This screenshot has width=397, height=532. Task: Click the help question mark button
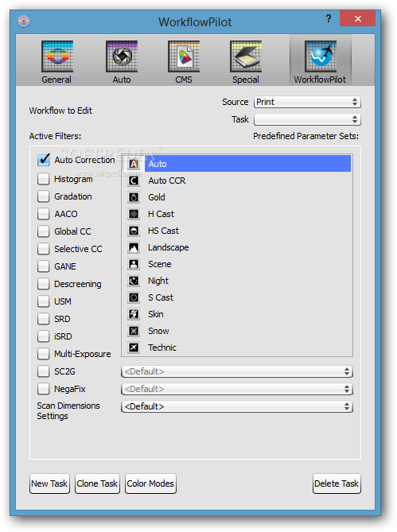328,18
